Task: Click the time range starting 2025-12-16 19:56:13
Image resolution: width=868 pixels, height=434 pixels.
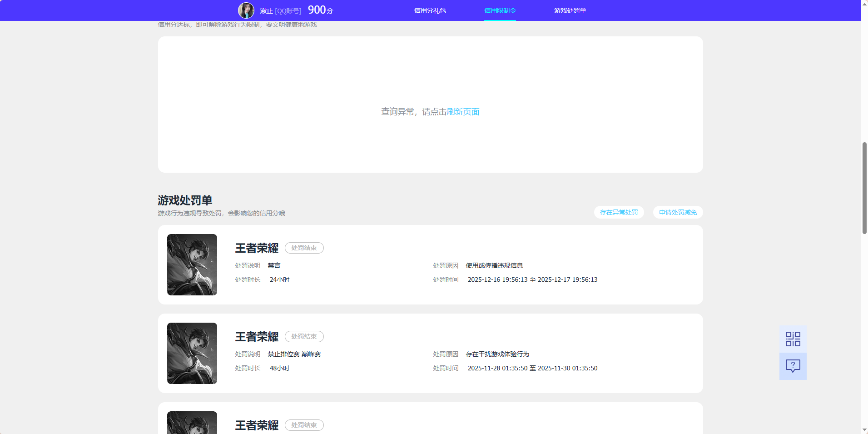Action: (x=532, y=279)
